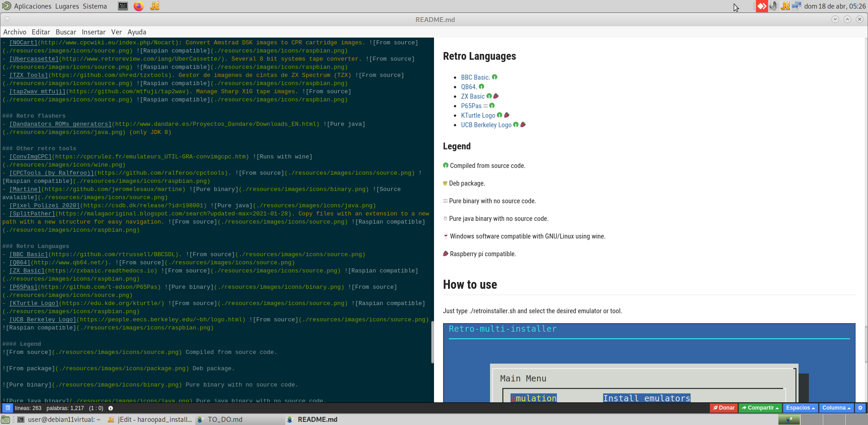Click the 'líneas: 263' status text
Viewport: 868px width, 425px height.
tap(28, 408)
